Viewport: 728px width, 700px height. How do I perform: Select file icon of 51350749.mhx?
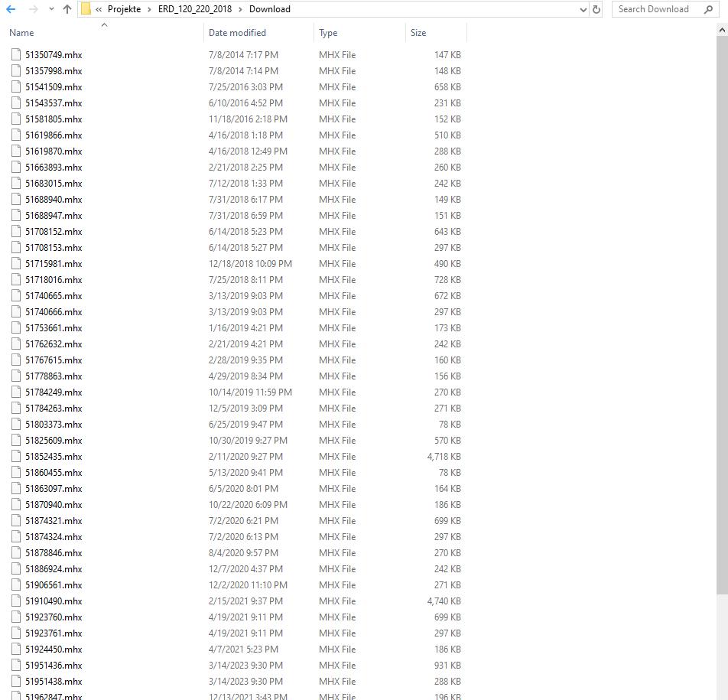[x=16, y=55]
